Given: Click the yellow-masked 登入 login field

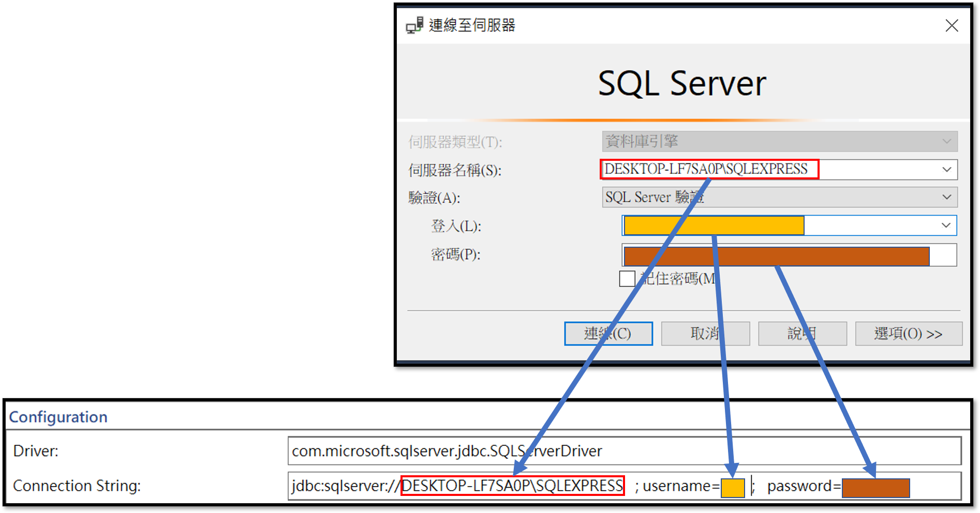Looking at the screenshot, I should 714,225.
